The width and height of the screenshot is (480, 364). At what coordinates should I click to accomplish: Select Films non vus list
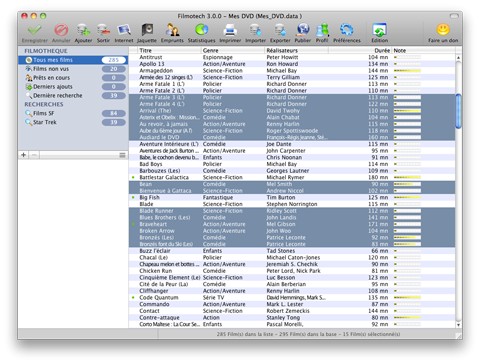(x=73, y=69)
